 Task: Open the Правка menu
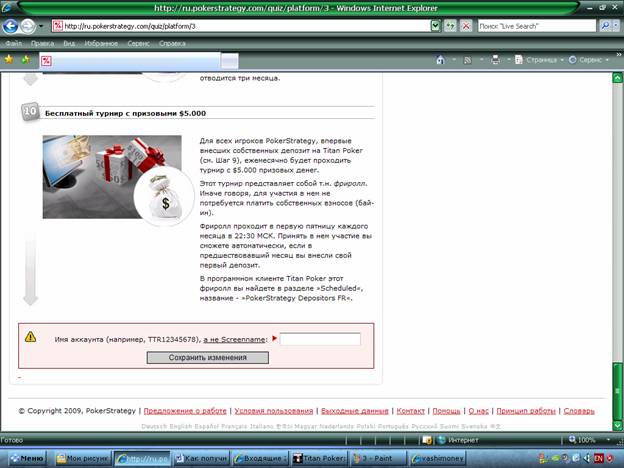point(42,43)
